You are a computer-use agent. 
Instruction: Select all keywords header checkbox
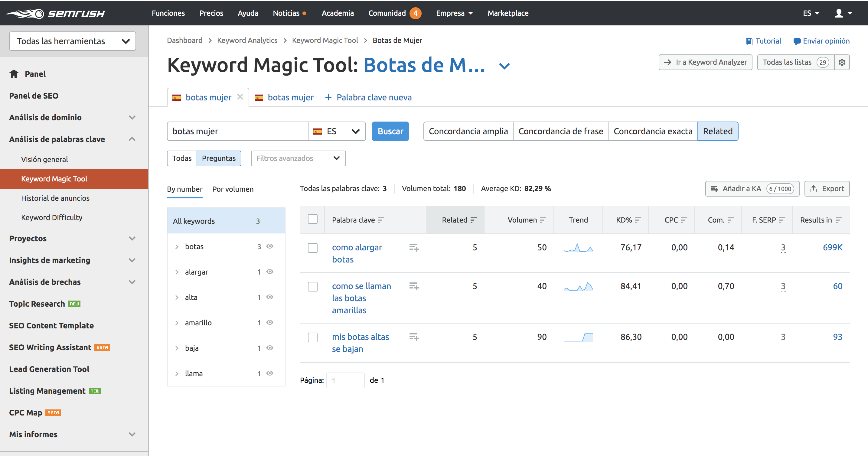point(312,219)
